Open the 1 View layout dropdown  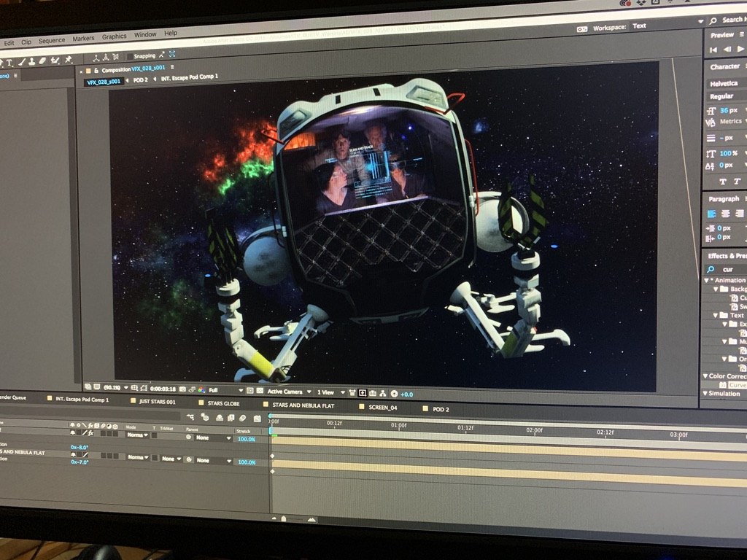(330, 392)
